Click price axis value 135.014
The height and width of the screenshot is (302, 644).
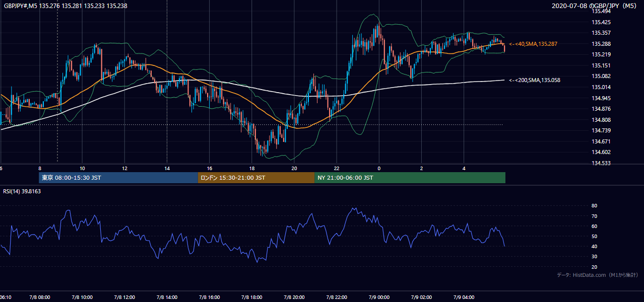point(601,87)
